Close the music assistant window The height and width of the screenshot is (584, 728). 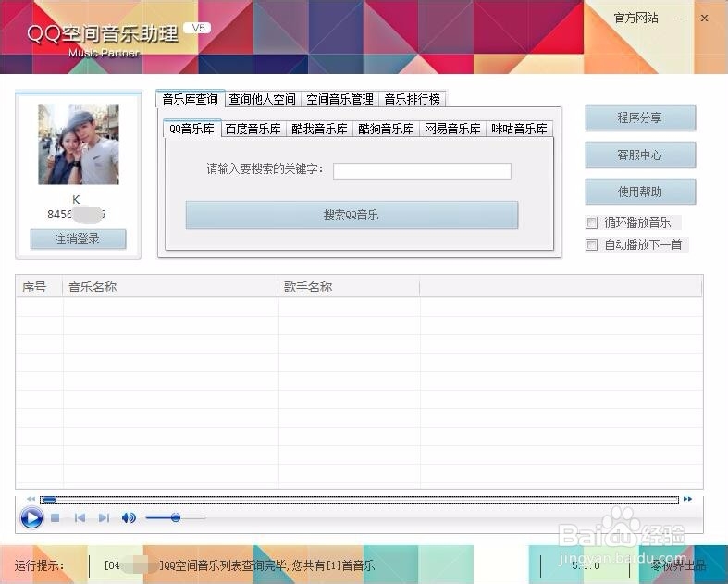pyautogui.click(x=704, y=19)
